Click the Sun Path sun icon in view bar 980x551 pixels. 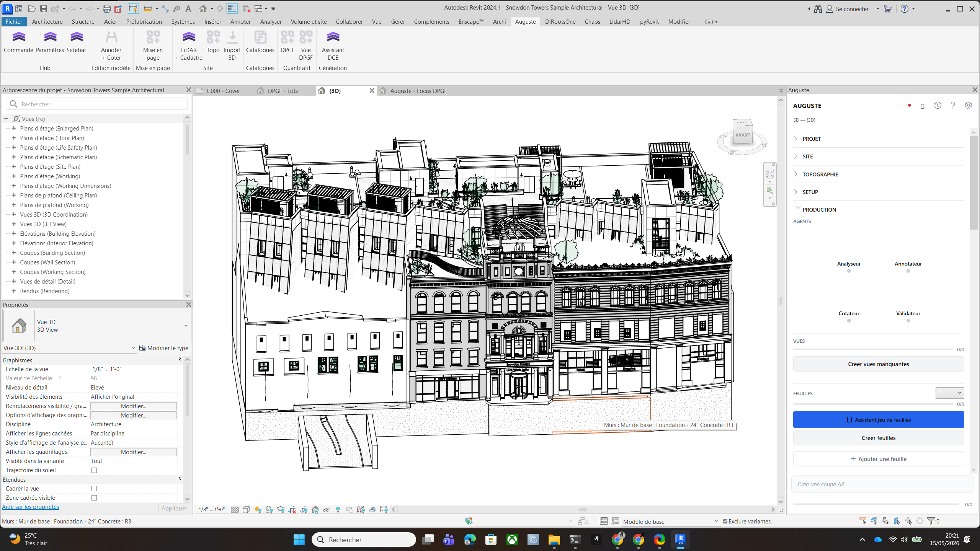pyautogui.click(x=258, y=510)
